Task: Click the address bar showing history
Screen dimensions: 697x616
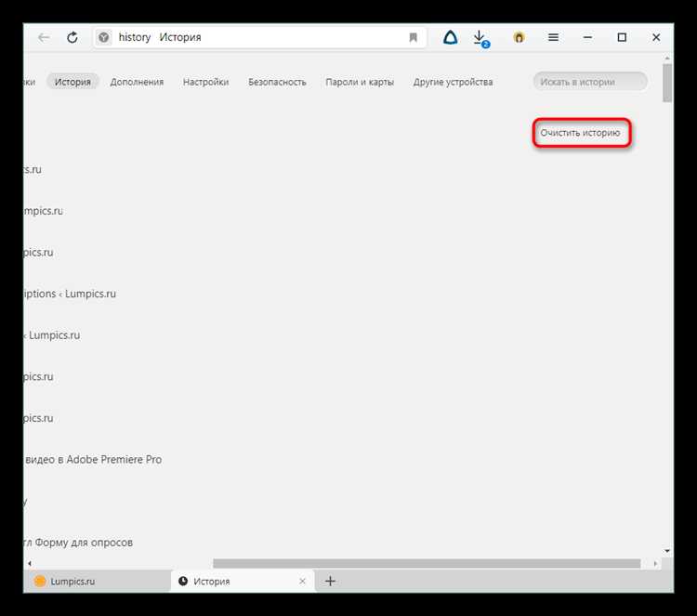Action: [x=260, y=38]
